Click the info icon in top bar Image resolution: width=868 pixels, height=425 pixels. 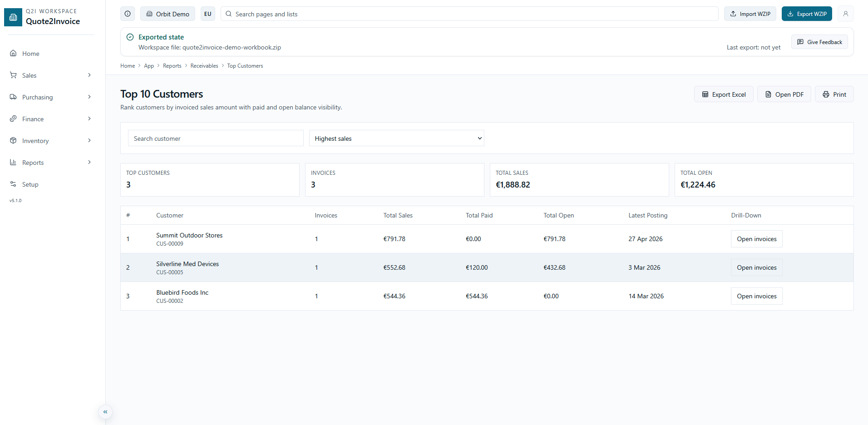[128, 14]
